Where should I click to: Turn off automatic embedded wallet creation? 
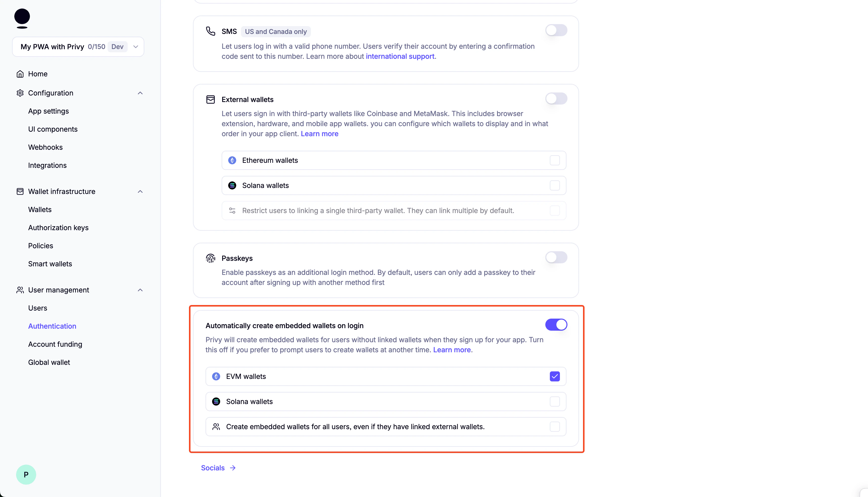(556, 325)
